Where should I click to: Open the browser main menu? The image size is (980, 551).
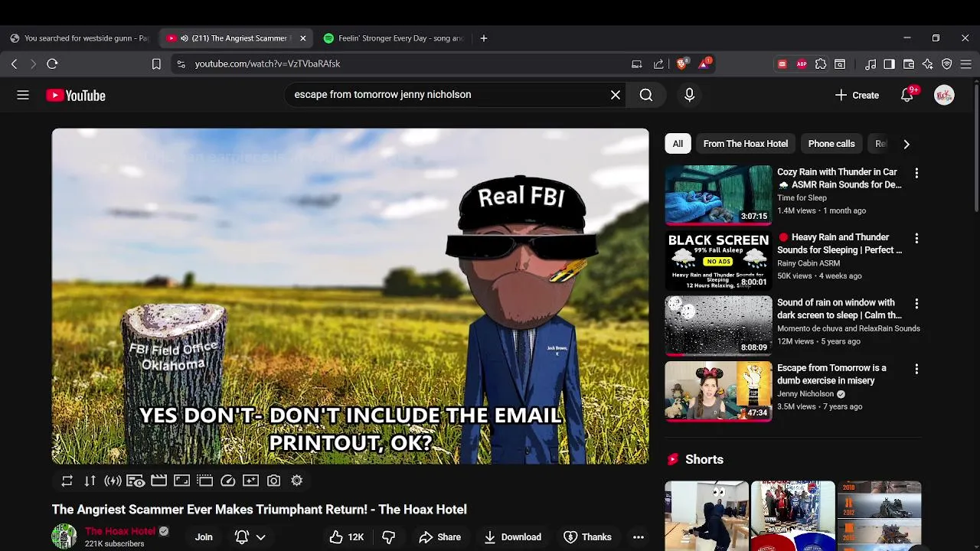(x=966, y=64)
